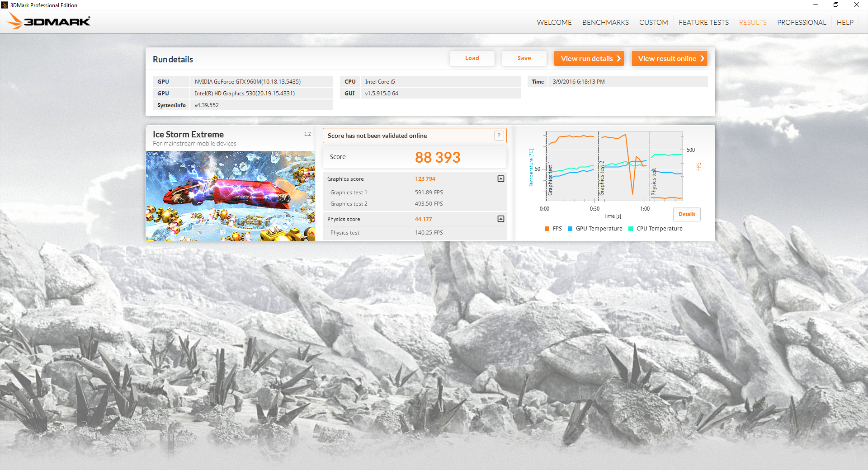Click the GUI version v1.5.915.0 64

coord(441,94)
